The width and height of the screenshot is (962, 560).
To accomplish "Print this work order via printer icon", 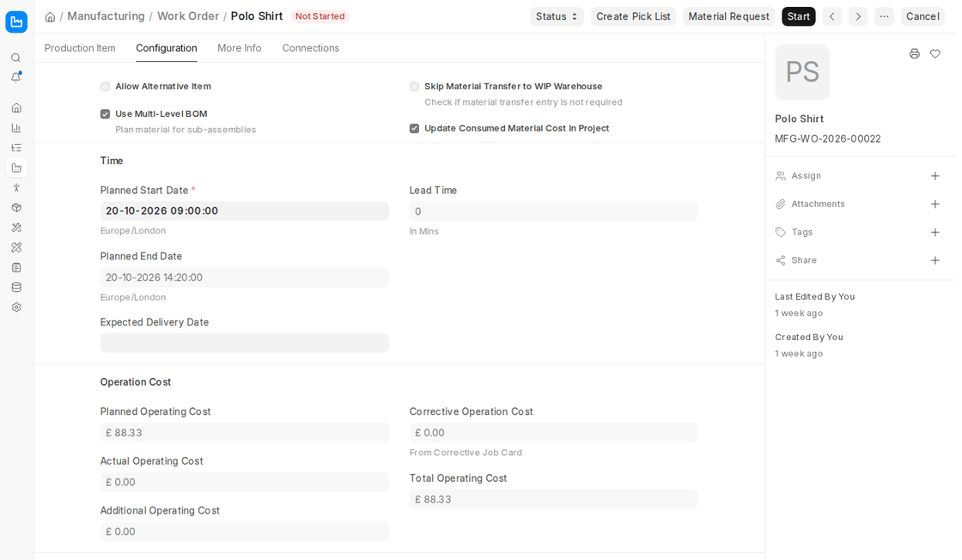I will 915,54.
